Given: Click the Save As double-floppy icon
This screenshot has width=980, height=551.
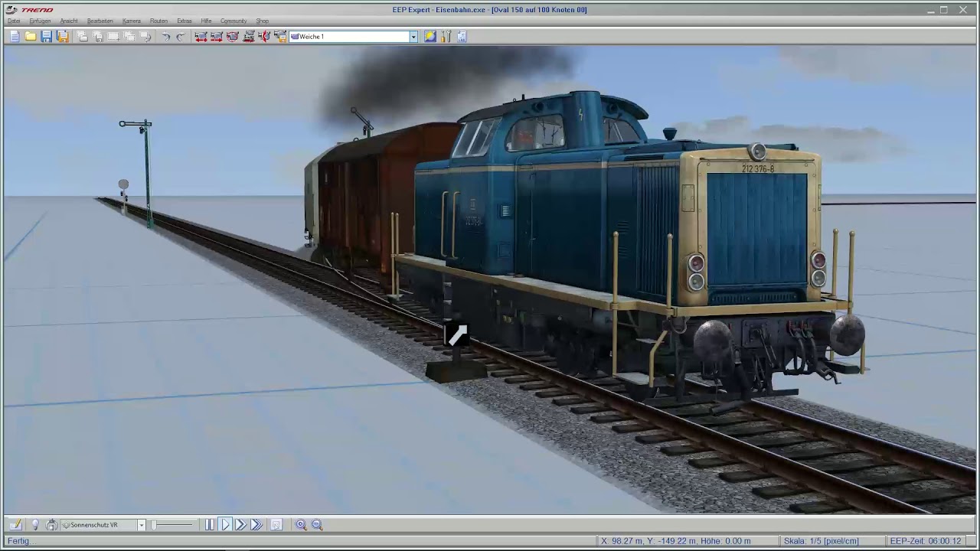Looking at the screenshot, I should click(x=63, y=36).
